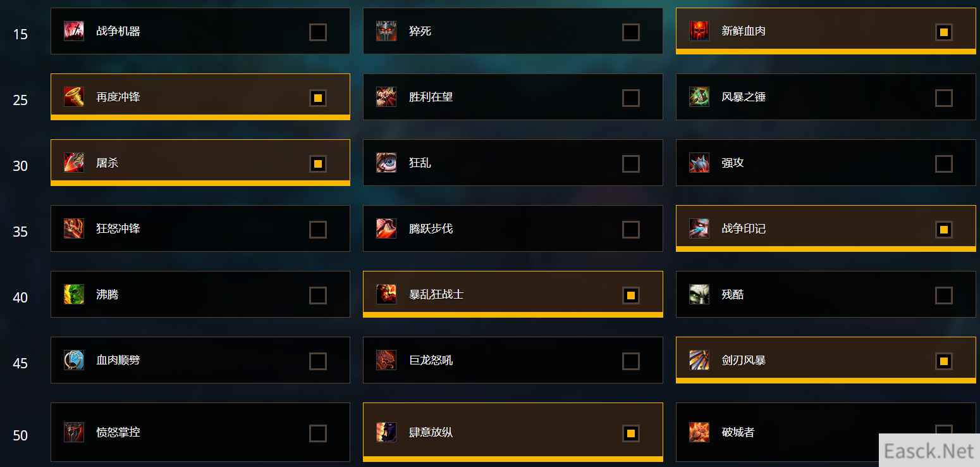Viewport: 980px width, 467px height.
Task: Click the 沸腾 green talent icon
Action: [x=74, y=294]
